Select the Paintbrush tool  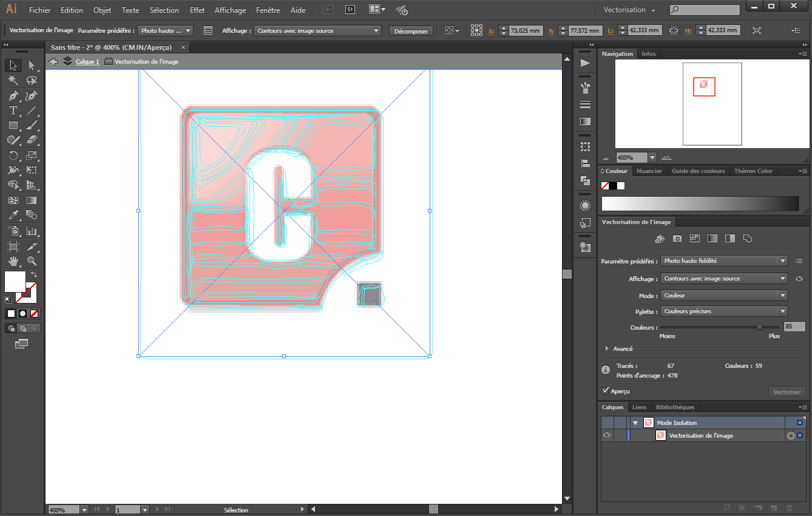[x=32, y=126]
